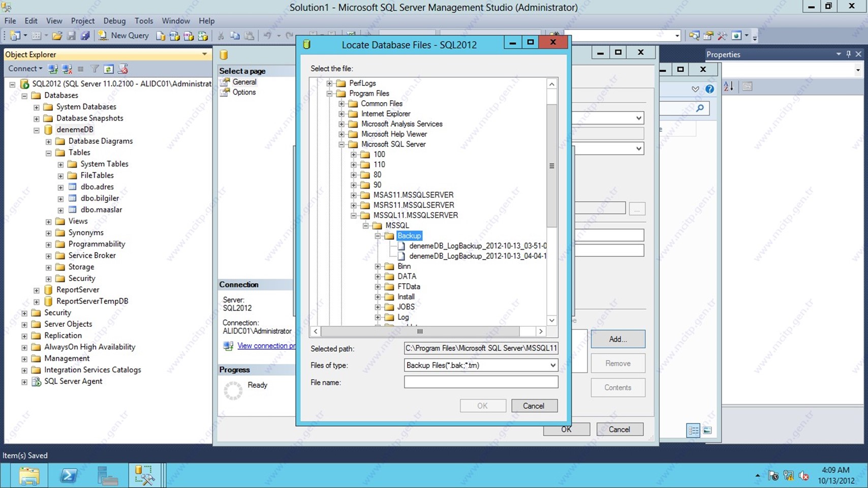Select file denemeDB_LogBackup_2012-10-13_03-51-0
This screenshot has width=868, height=488.
tap(478, 246)
